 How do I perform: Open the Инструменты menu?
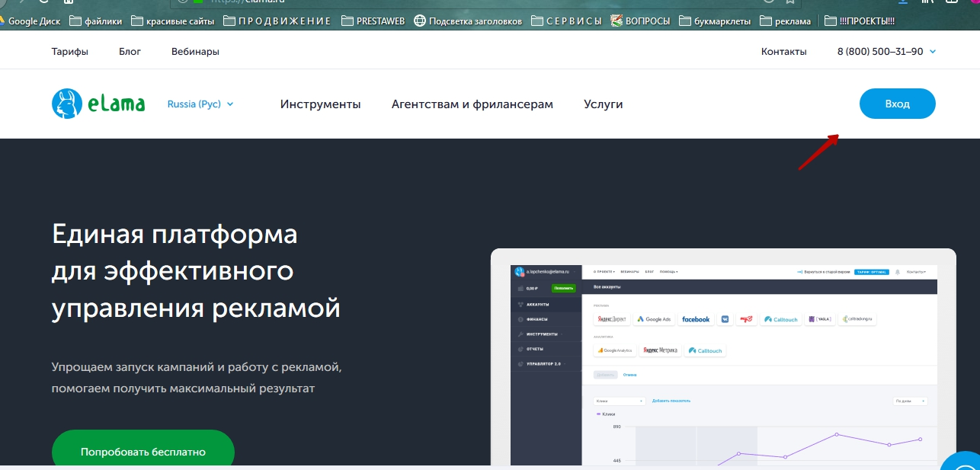pyautogui.click(x=320, y=104)
